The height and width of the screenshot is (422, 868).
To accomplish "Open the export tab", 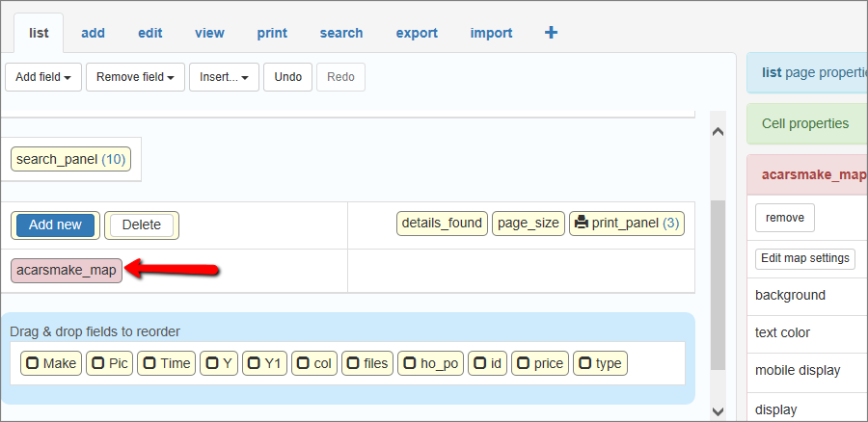I will pos(417,33).
